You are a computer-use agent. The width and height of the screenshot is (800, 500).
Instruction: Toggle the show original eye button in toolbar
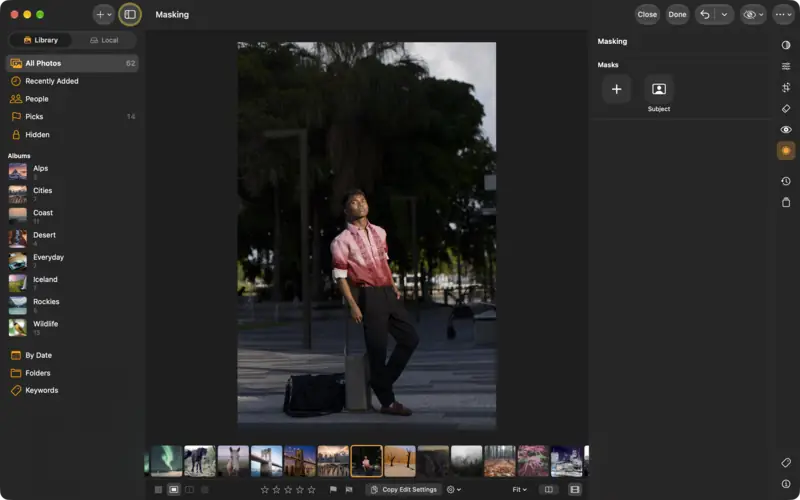pyautogui.click(x=749, y=15)
